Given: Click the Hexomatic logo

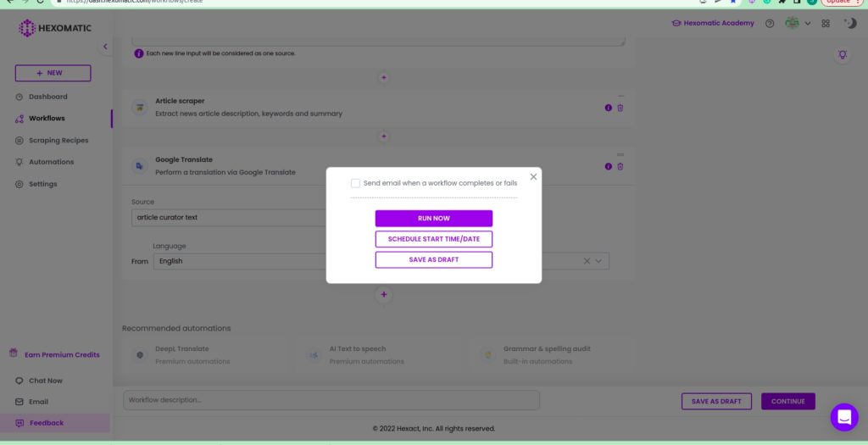Looking at the screenshot, I should 55,28.
